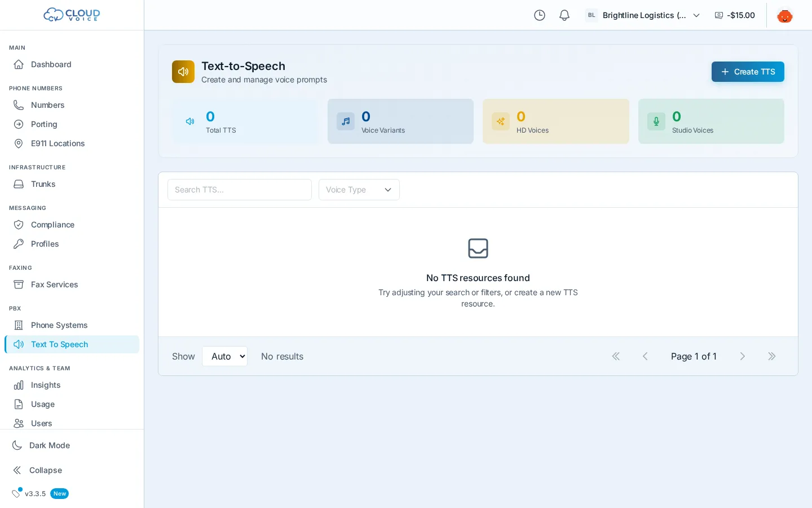The height and width of the screenshot is (508, 812).
Task: Open notifications bell icon
Action: (x=564, y=15)
